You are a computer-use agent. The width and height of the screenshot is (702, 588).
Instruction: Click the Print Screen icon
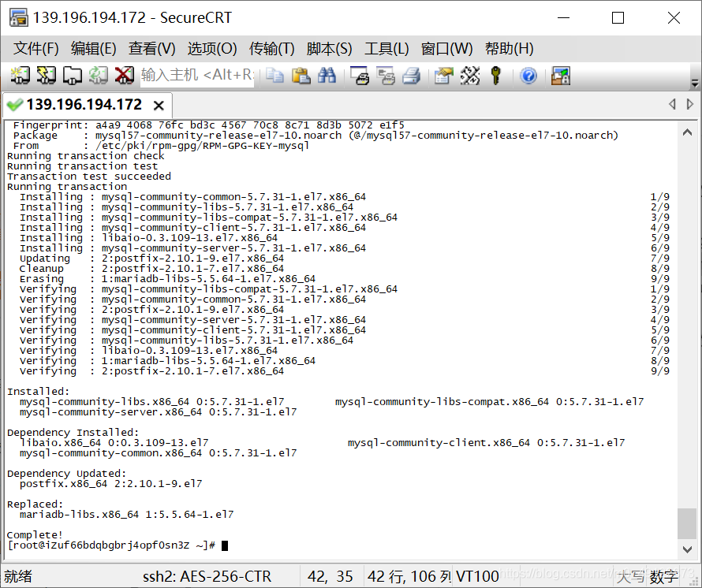click(x=360, y=75)
